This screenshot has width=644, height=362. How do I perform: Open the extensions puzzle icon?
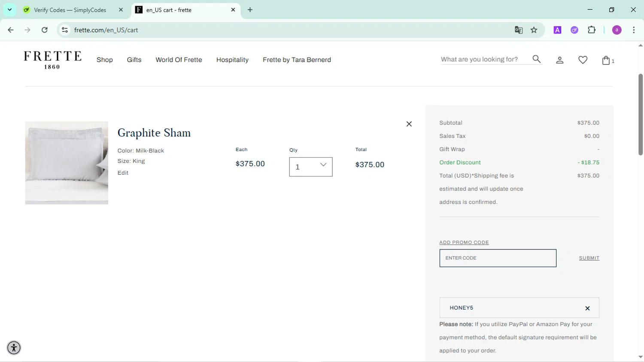coord(592,30)
